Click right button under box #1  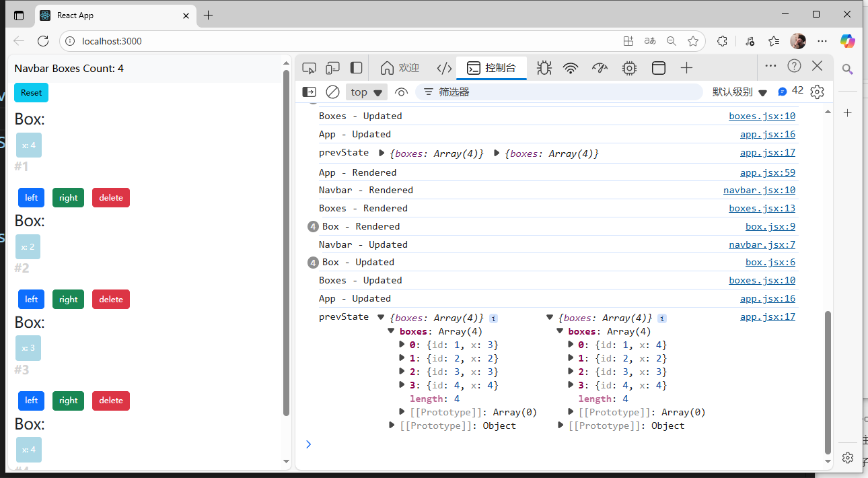[x=69, y=197]
